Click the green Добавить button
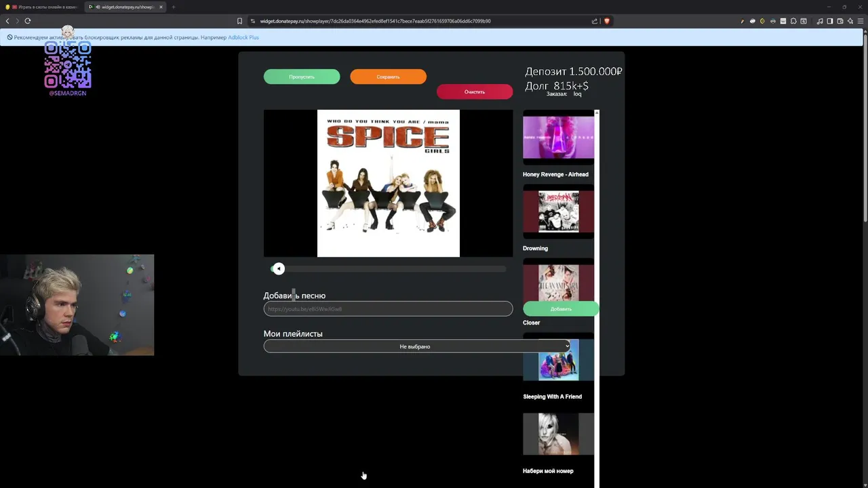868x488 pixels. [561, 309]
